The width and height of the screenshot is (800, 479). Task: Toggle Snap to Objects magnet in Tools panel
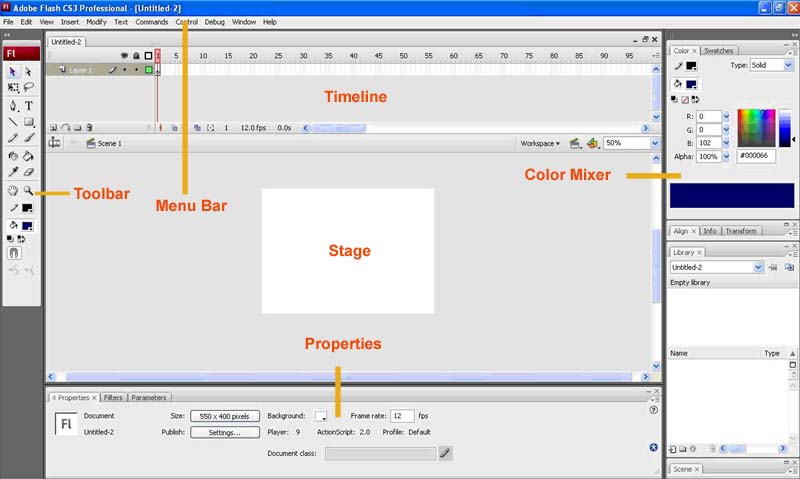(x=14, y=253)
